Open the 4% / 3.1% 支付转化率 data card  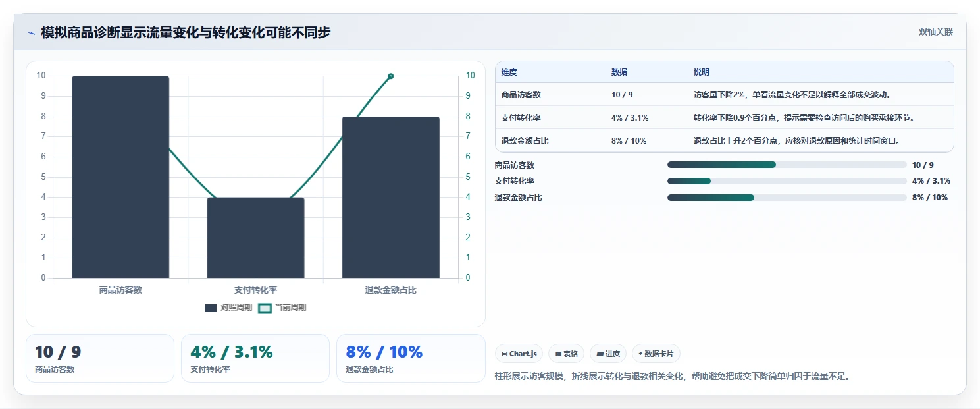click(255, 358)
